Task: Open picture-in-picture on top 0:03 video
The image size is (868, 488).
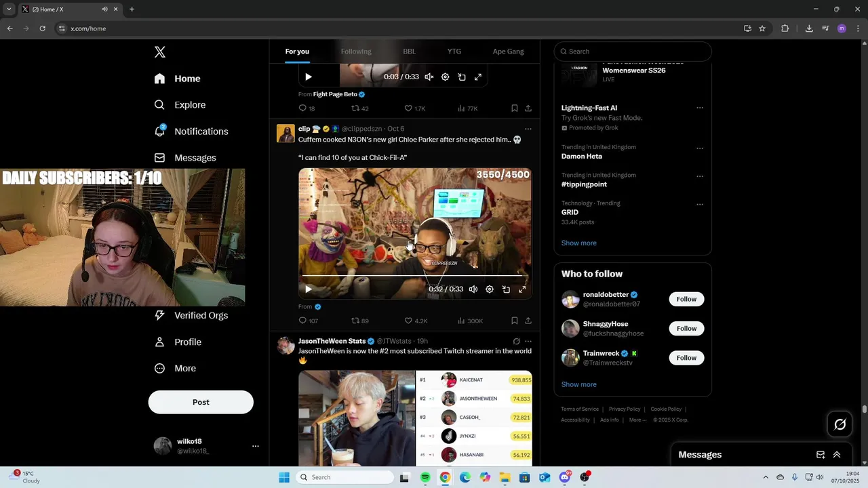Action: click(462, 77)
